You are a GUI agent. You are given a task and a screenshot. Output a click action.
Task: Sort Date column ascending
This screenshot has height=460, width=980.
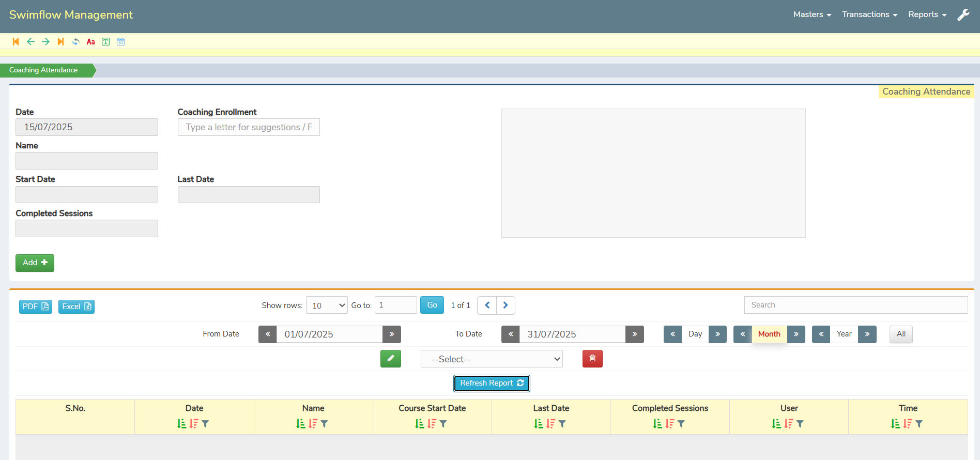tap(181, 424)
